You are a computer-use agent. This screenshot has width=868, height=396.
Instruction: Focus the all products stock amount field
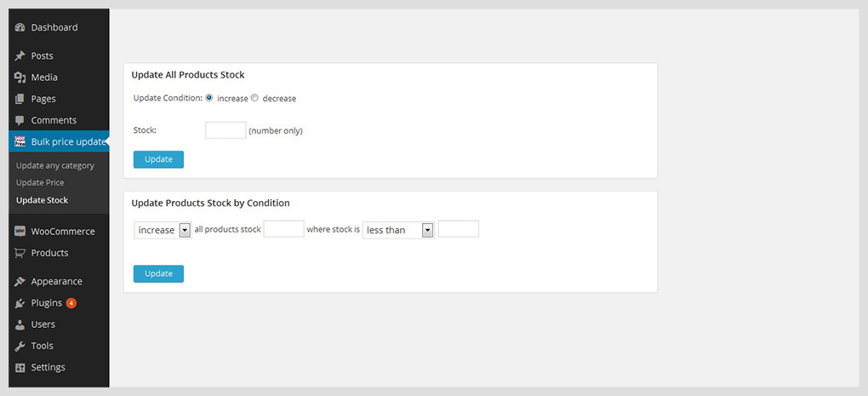coord(284,229)
